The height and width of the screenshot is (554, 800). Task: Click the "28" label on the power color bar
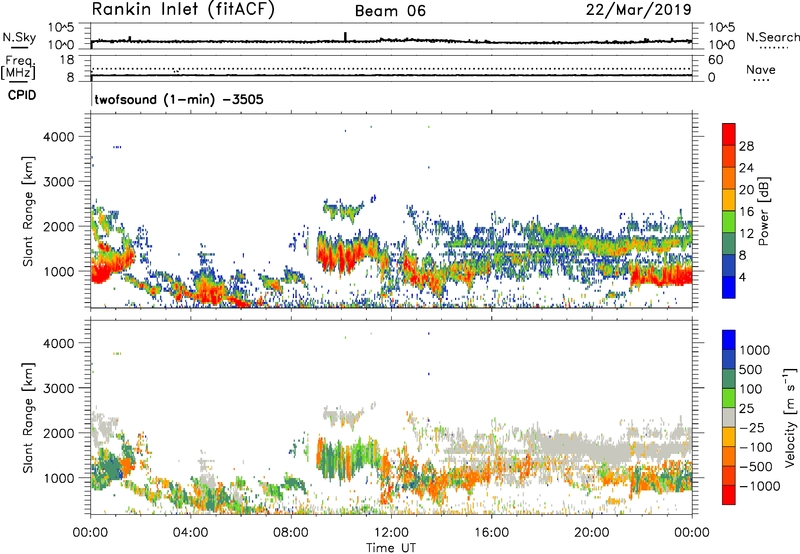tap(746, 146)
